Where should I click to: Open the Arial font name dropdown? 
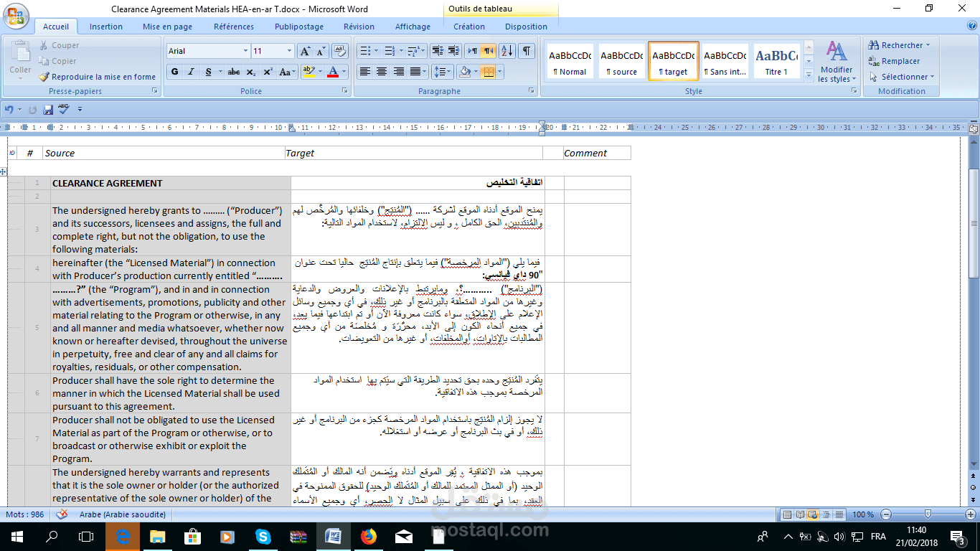click(x=245, y=51)
